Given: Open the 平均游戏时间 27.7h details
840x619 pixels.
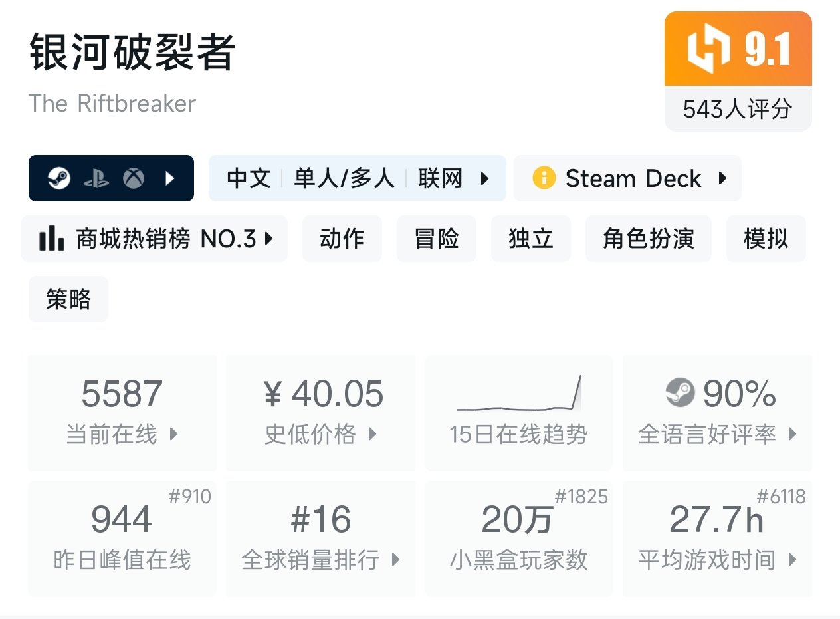Looking at the screenshot, I should [717, 538].
